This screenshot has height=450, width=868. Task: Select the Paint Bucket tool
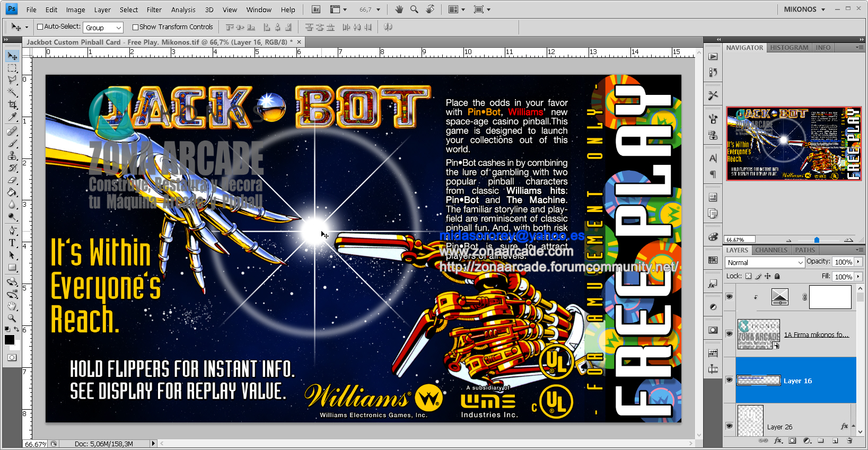click(x=12, y=192)
